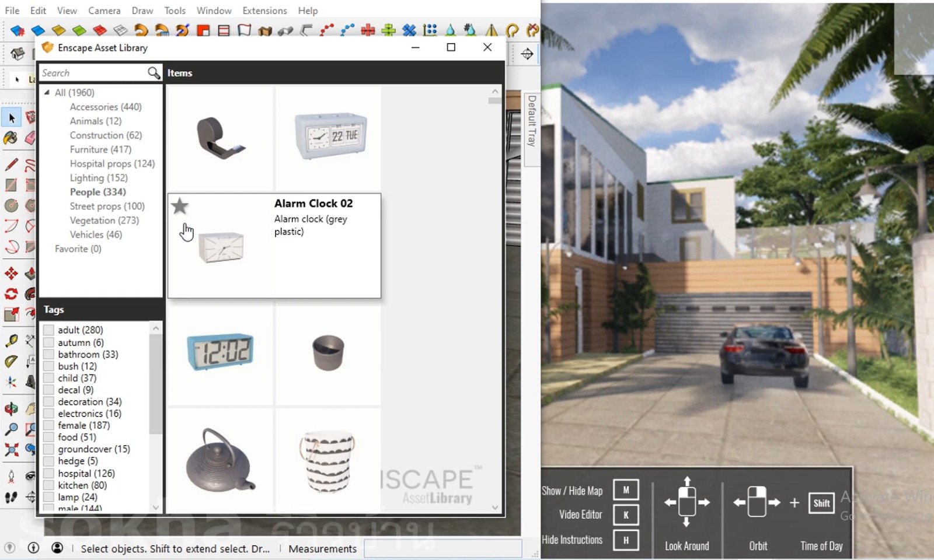Activate the Axes tool
The width and height of the screenshot is (934, 560).
tap(11, 382)
